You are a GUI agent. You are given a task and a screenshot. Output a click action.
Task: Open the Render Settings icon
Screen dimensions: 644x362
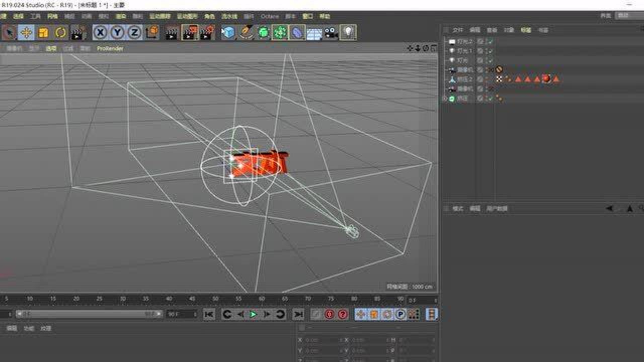(207, 32)
